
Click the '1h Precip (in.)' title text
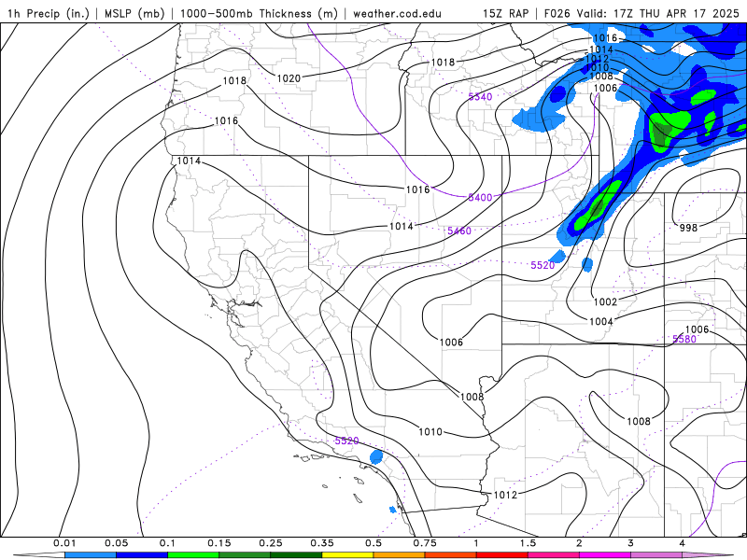49,13
